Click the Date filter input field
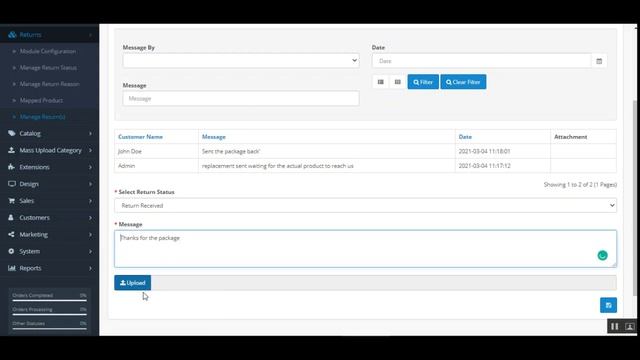The width and height of the screenshot is (640, 360). pyautogui.click(x=482, y=61)
